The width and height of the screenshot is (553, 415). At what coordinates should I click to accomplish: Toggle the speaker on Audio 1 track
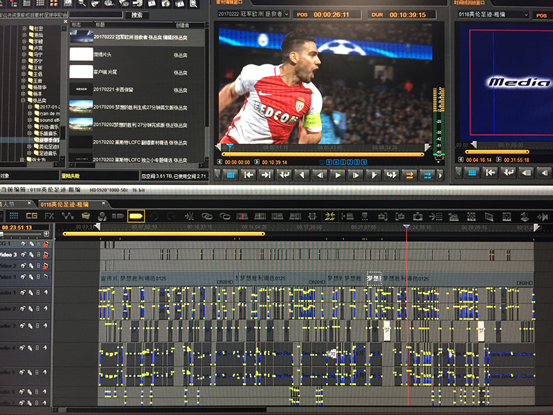(x=45, y=292)
